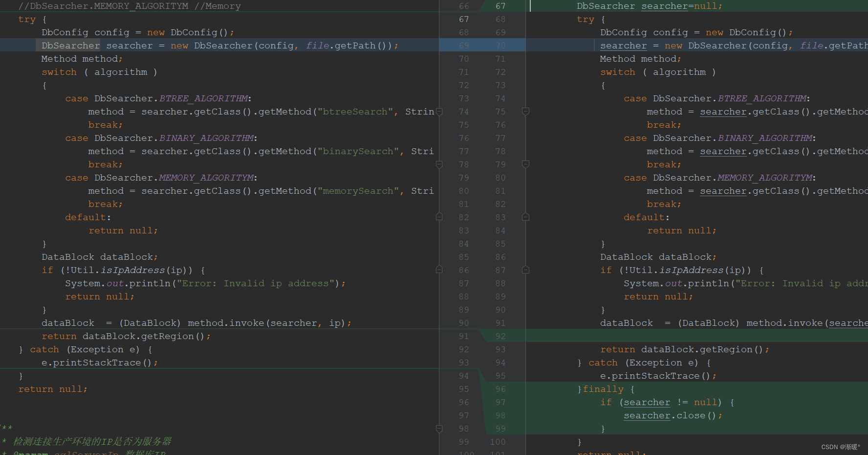
Task: Collapse the fold marker beside right pane default: line
Action: click(526, 217)
